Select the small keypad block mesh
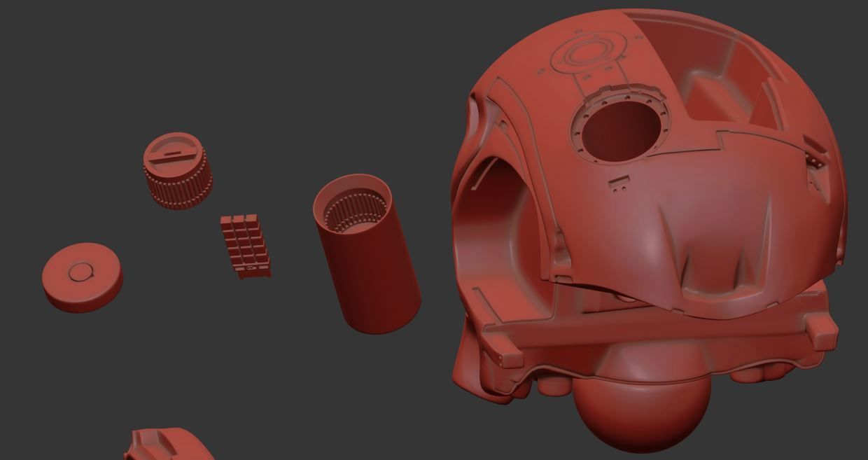The image size is (868, 460). coord(245,246)
